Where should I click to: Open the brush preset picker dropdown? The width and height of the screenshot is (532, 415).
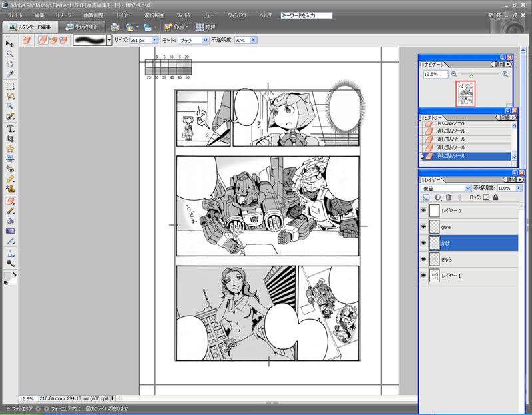tap(109, 40)
